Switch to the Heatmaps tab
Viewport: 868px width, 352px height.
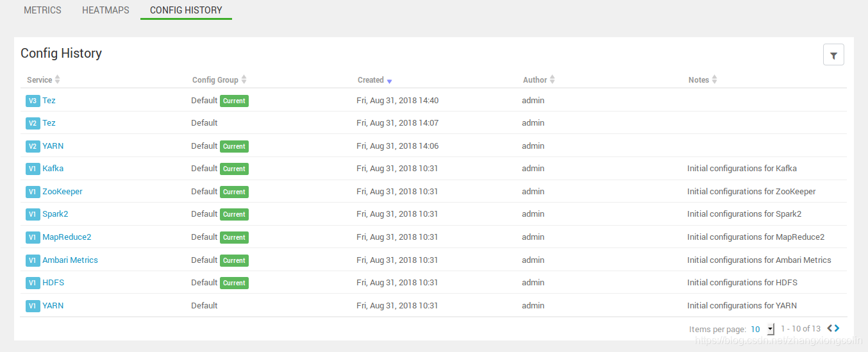click(106, 10)
